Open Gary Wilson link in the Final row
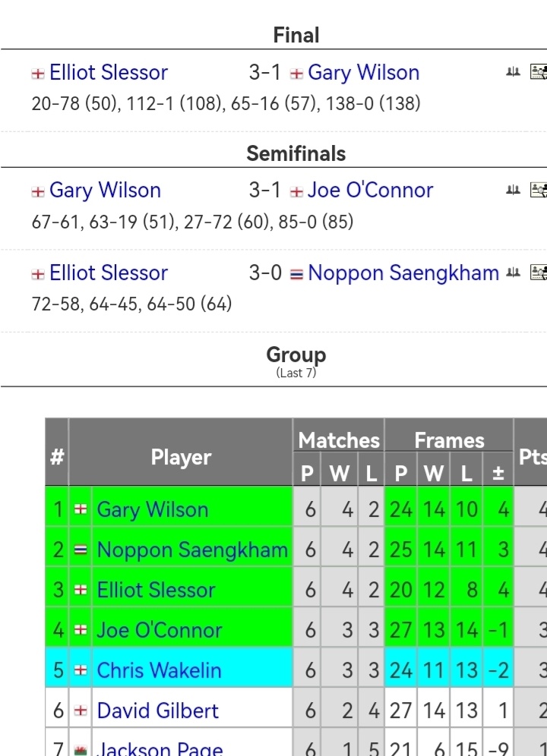The image size is (547, 756). (x=363, y=72)
